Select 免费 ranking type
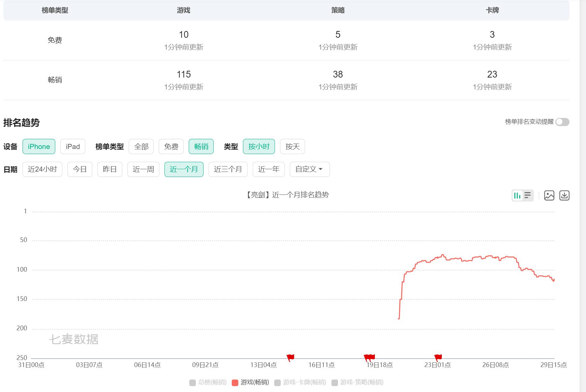Viewport: 586px width, 392px height. coord(171,146)
